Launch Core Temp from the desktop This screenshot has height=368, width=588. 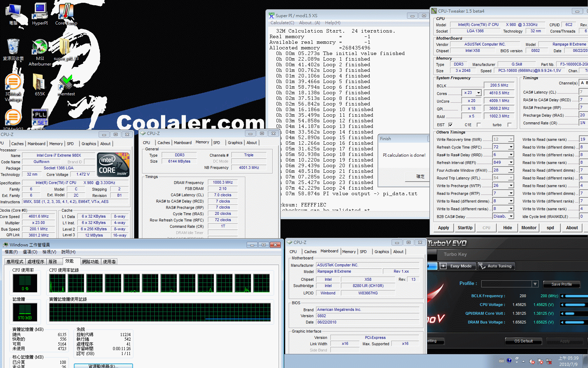click(x=66, y=14)
